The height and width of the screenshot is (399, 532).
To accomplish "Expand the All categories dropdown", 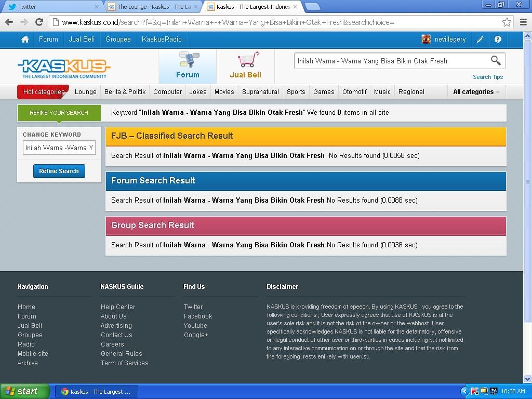I will (476, 92).
